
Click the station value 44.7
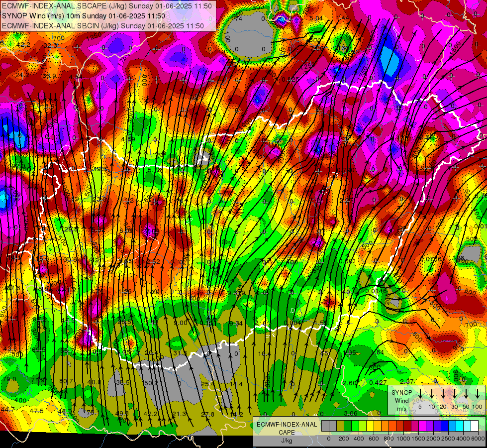click(x=7, y=410)
